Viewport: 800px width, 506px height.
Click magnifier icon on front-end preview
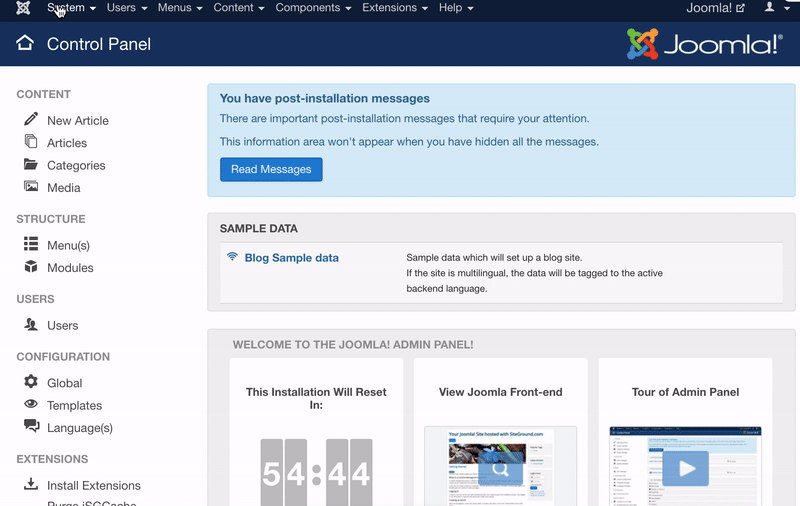(x=501, y=468)
